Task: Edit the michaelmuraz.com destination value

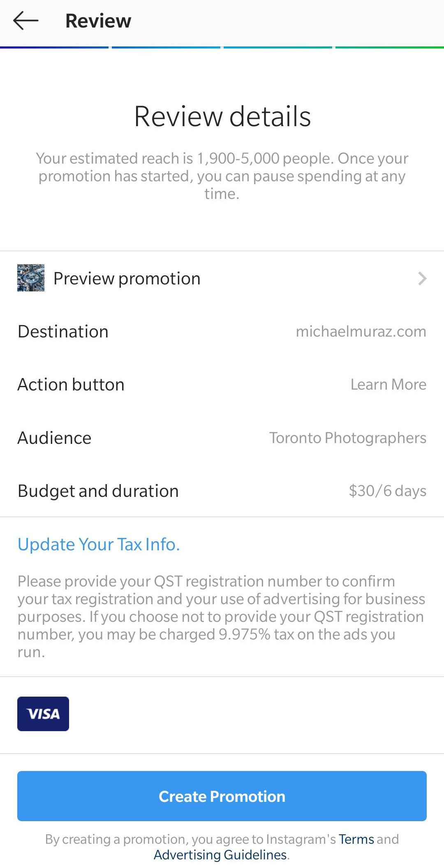Action: [x=361, y=332]
